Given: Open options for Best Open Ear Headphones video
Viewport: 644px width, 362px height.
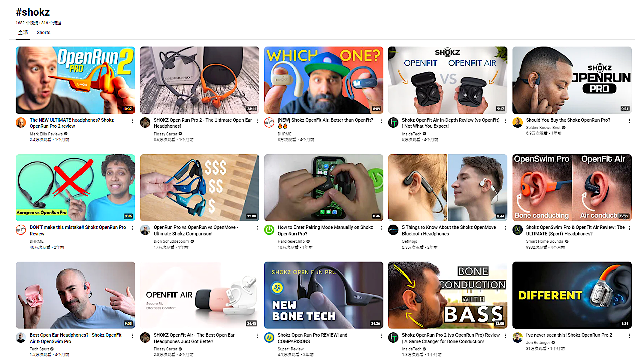Looking at the screenshot, I should 133,336.
